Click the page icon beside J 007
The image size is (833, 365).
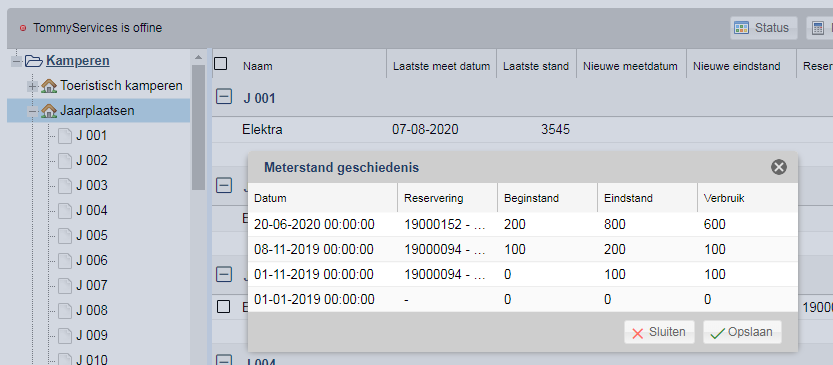pyautogui.click(x=64, y=286)
